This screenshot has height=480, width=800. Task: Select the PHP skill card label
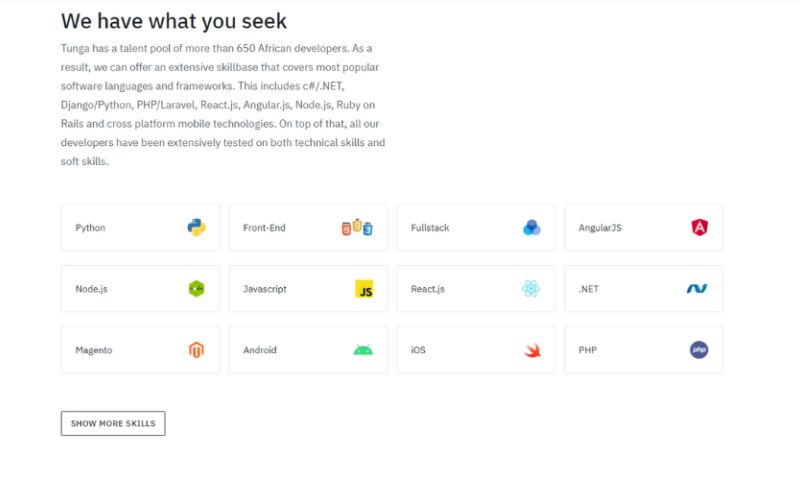(x=588, y=350)
